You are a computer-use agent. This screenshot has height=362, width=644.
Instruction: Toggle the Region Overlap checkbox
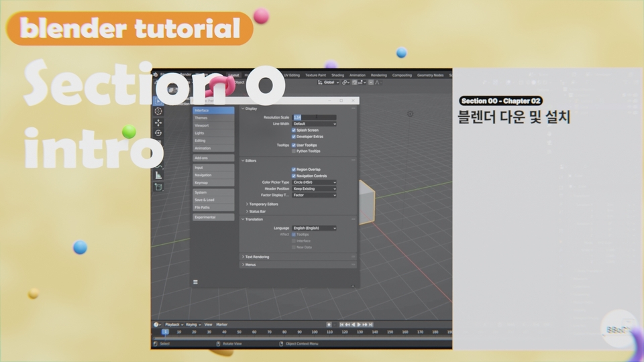pos(294,170)
